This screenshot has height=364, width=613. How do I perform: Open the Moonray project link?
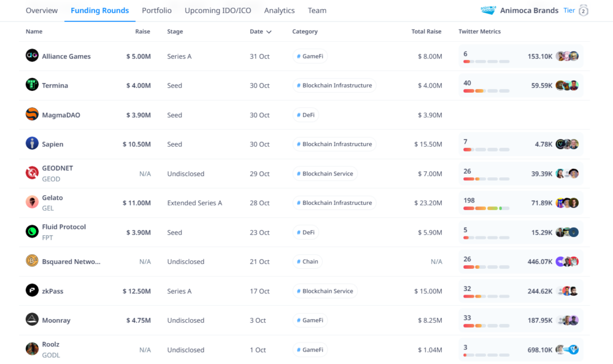pyautogui.click(x=56, y=320)
